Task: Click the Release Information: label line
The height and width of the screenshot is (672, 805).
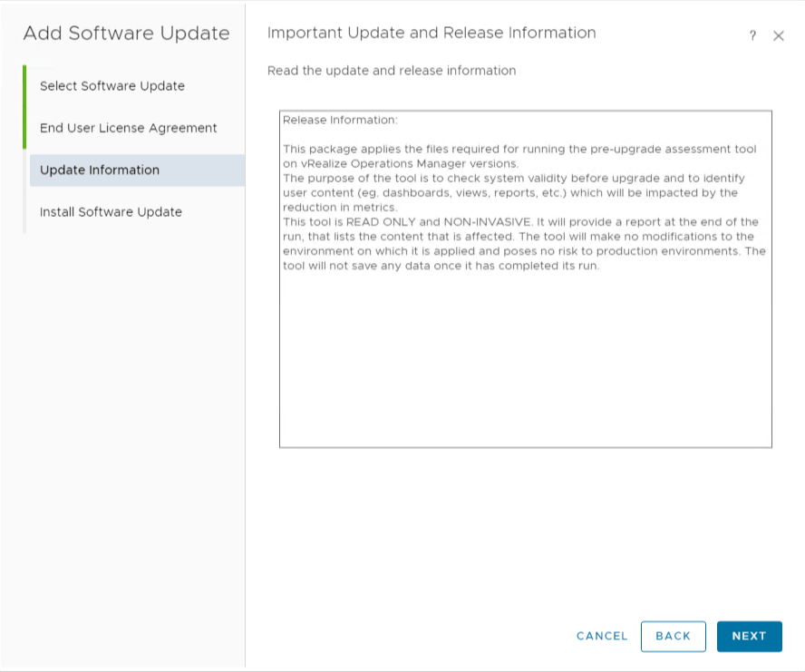Action: pyautogui.click(x=340, y=121)
